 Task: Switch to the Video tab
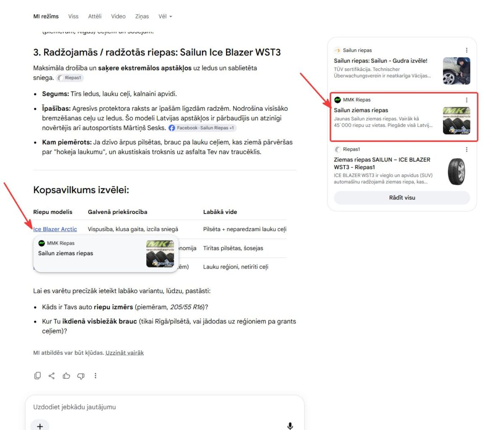118,16
